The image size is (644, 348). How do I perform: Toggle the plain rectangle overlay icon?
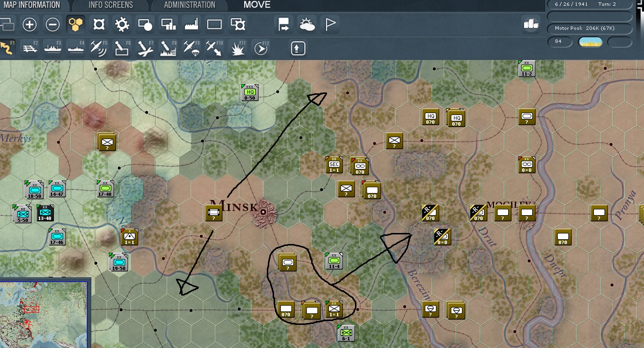(214, 25)
